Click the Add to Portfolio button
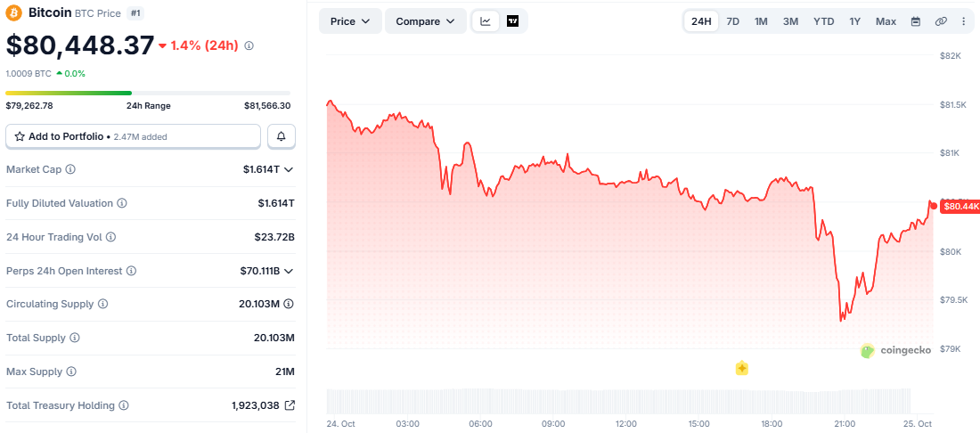This screenshot has width=980, height=433. pos(133,136)
